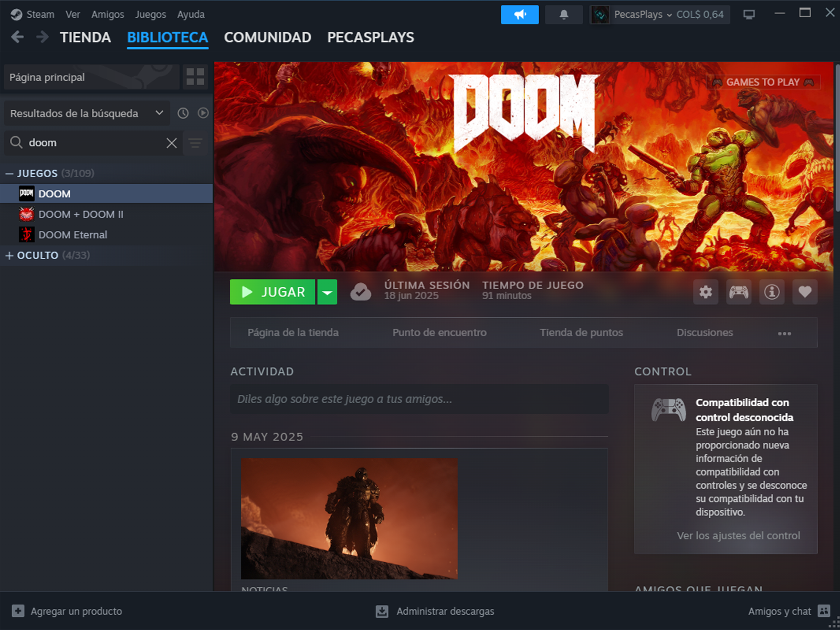Toggle show ready-to-play games icon
This screenshot has width=840, height=630.
[203, 113]
